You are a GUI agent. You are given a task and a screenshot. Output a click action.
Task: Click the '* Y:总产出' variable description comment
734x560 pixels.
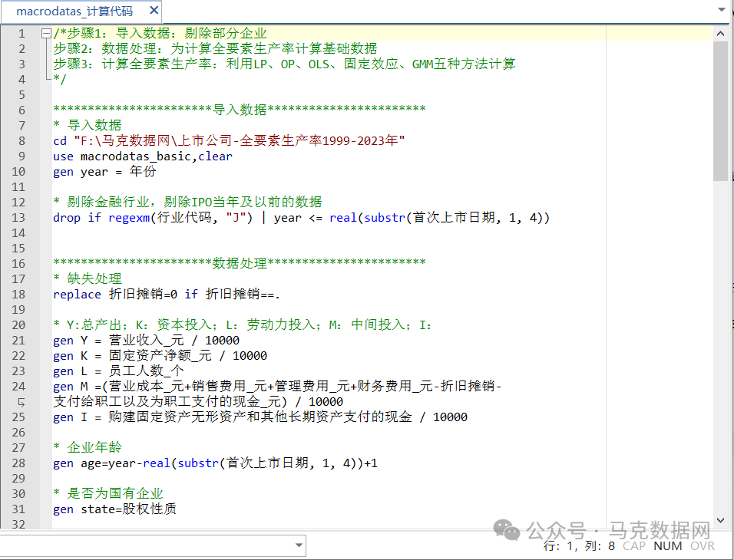pyautogui.click(x=243, y=325)
